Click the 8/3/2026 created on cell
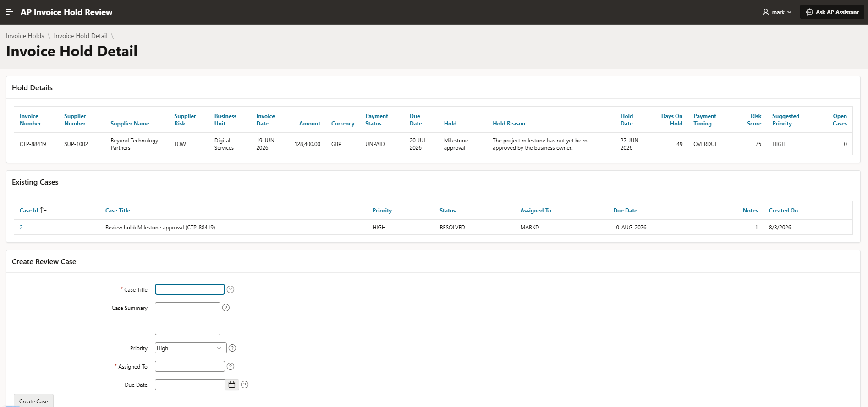This screenshot has width=868, height=407. coord(780,228)
